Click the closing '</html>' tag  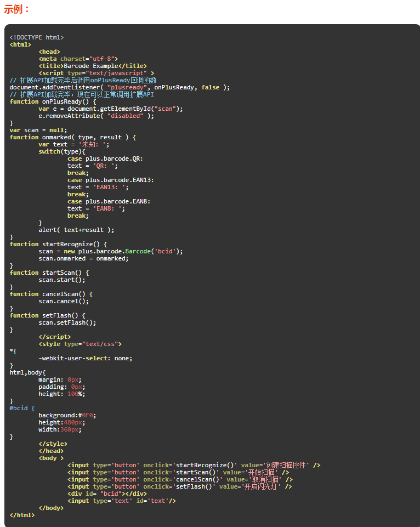click(x=22, y=515)
